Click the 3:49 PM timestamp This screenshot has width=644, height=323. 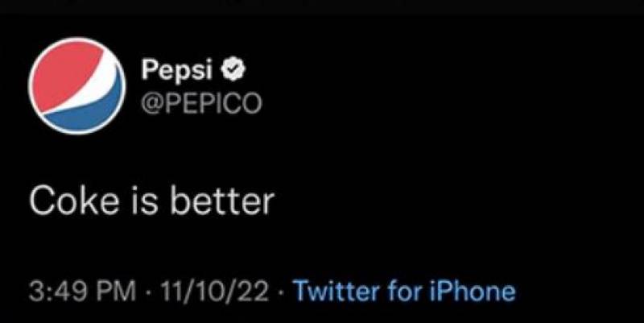pos(80,291)
